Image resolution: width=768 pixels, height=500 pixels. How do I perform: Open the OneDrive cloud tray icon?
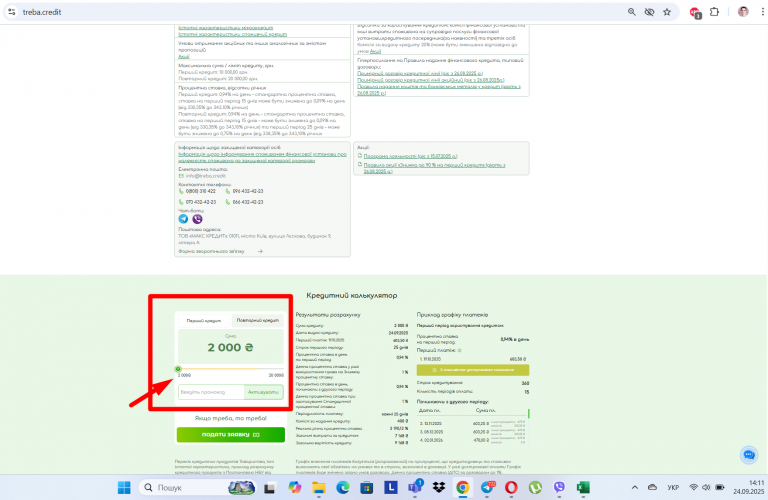(652, 487)
